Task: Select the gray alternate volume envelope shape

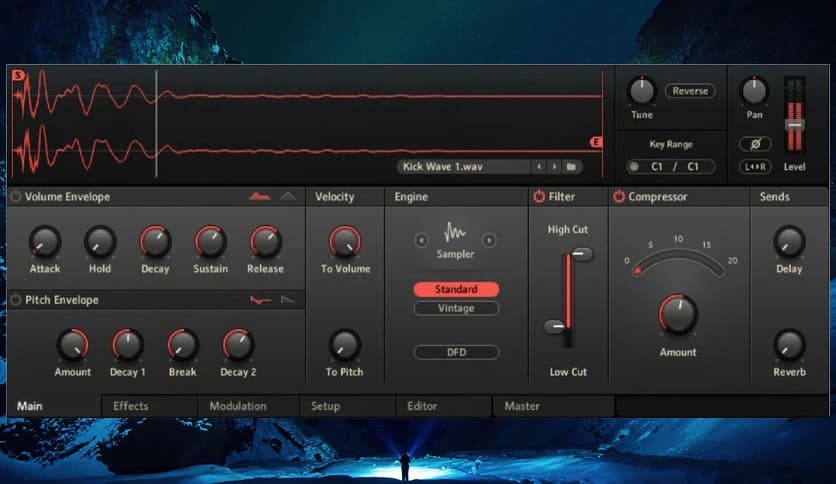Action: point(288,197)
